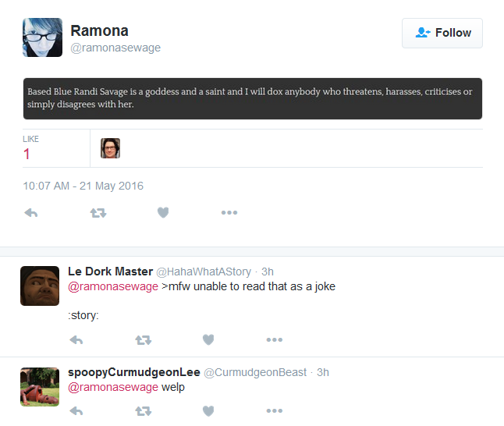The image size is (504, 426).
Task: Click Le Dork Master's avatar image
Action: coord(40,286)
